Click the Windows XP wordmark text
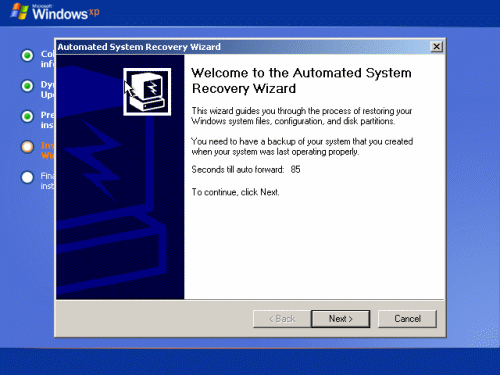Screen dimensions: 500x375 click(66, 13)
